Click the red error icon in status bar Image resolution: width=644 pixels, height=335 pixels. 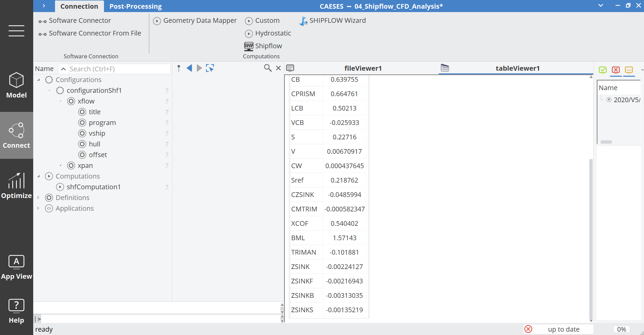click(x=528, y=329)
